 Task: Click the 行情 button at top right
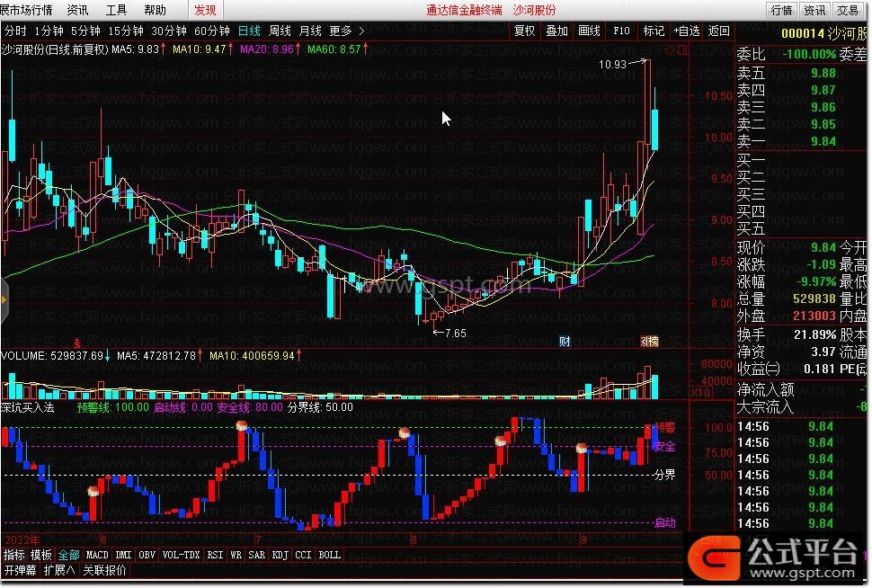click(x=782, y=10)
